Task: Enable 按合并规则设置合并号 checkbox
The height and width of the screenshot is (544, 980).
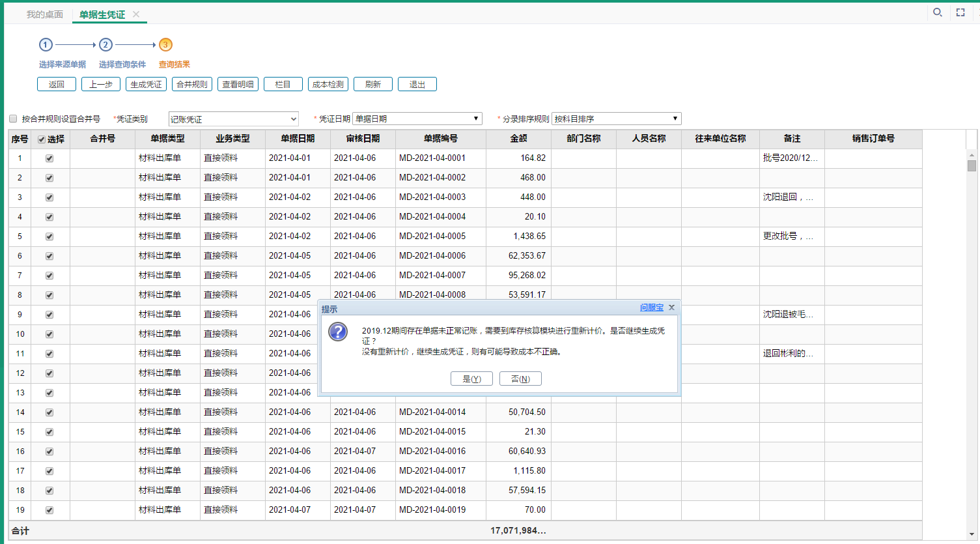Action: [x=13, y=119]
